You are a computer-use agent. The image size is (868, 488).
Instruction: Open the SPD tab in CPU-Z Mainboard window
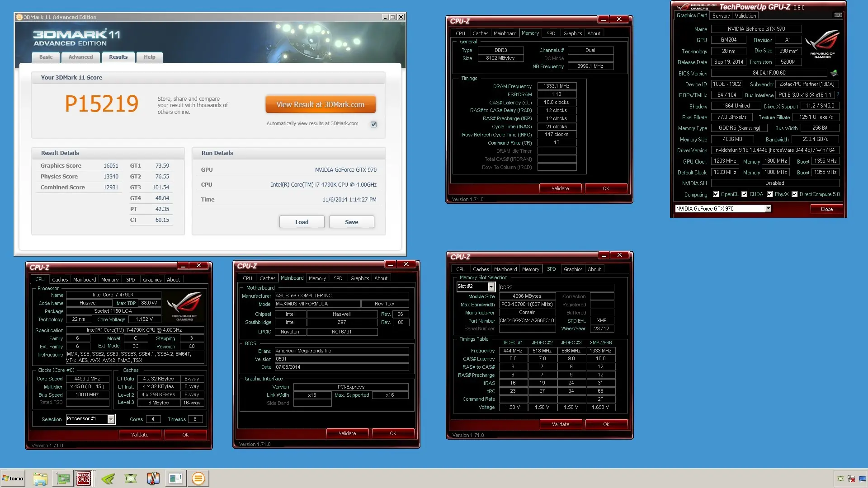coord(338,278)
